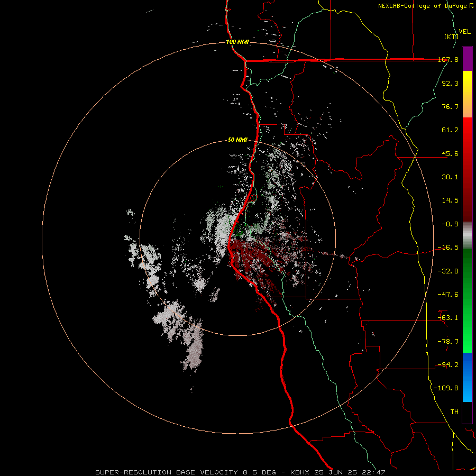Image resolution: width=476 pixels, height=476 pixels.
Task: Click the VEL legend title
Action: point(465,32)
